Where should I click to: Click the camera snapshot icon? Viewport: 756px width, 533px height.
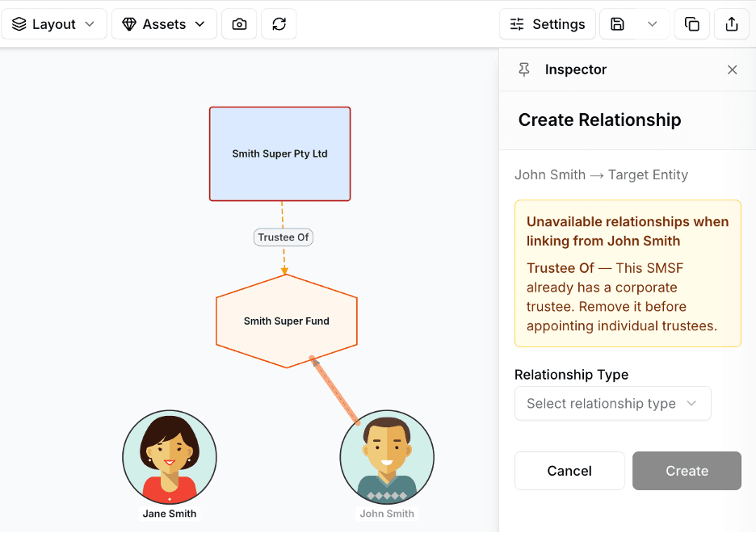click(x=239, y=24)
